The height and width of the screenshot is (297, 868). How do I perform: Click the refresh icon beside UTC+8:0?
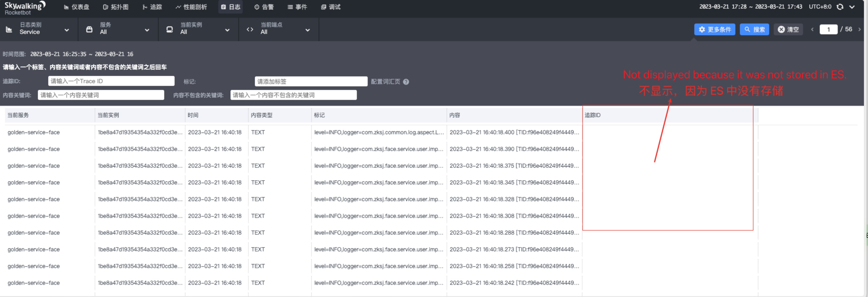point(840,7)
